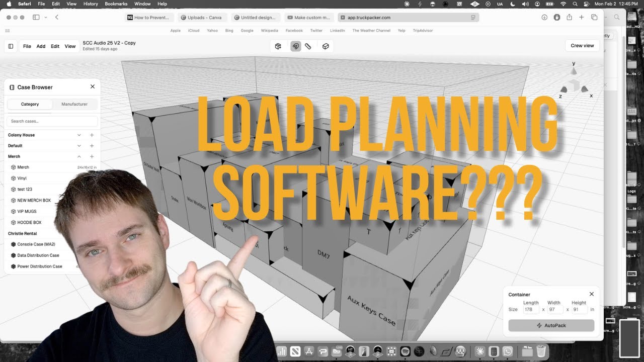Click the 3D box view tool icon
Screen dimensions: 644x362
pos(326,46)
